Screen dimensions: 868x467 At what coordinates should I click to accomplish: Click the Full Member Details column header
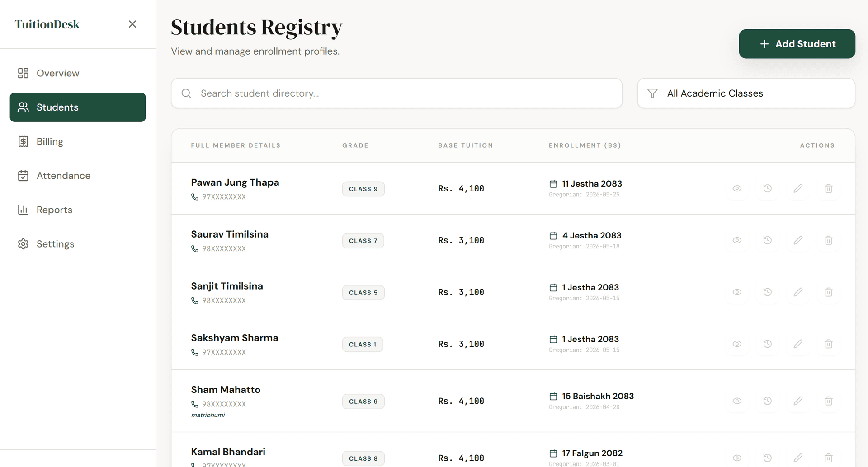click(236, 145)
